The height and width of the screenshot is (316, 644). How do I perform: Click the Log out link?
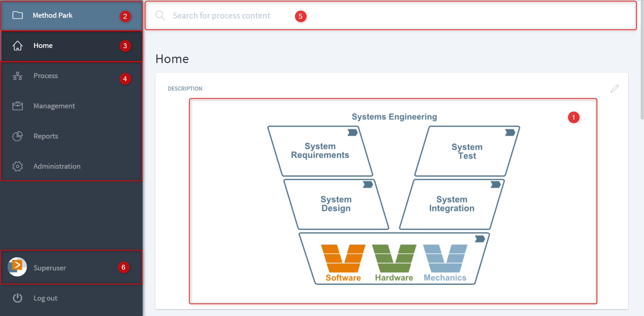pos(45,298)
